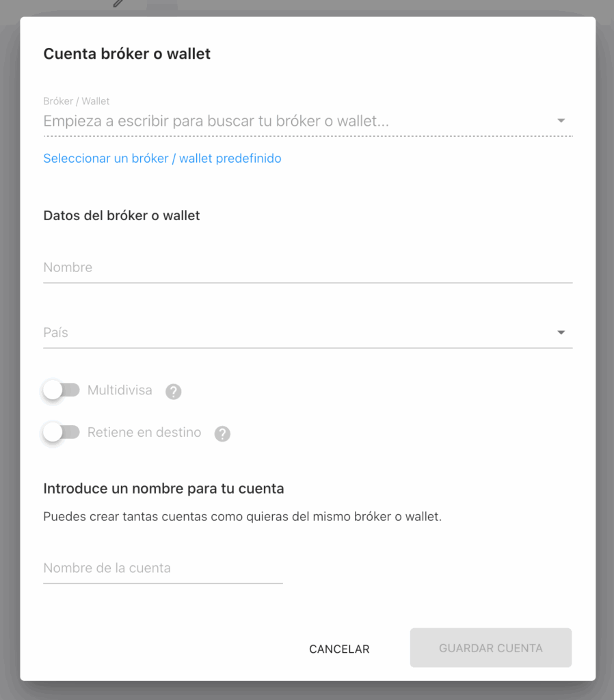The height and width of the screenshot is (700, 614).
Task: Turn on the Retiene en destino switch
Action: pyautogui.click(x=61, y=432)
